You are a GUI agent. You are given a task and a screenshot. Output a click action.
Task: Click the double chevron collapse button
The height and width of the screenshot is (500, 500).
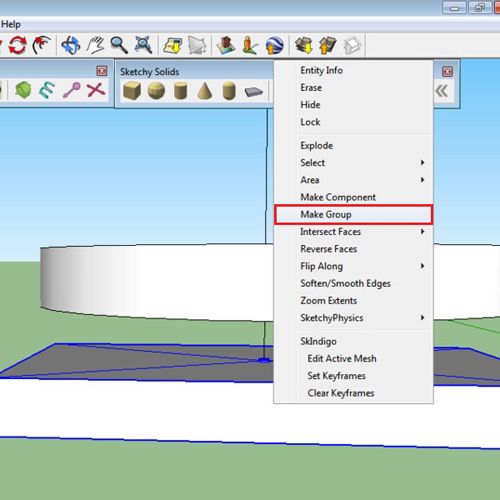pos(442,91)
